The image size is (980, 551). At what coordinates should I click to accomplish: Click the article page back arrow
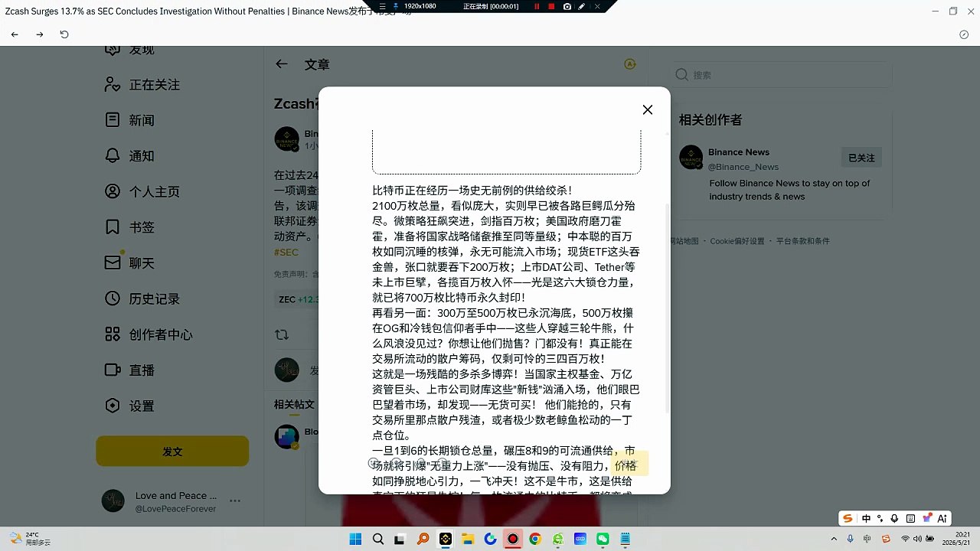282,64
